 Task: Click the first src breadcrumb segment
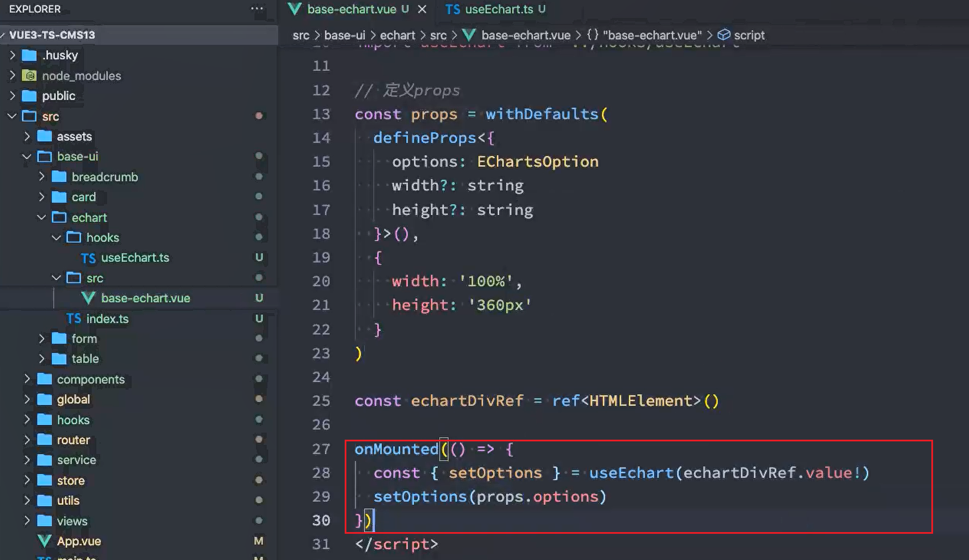(301, 35)
